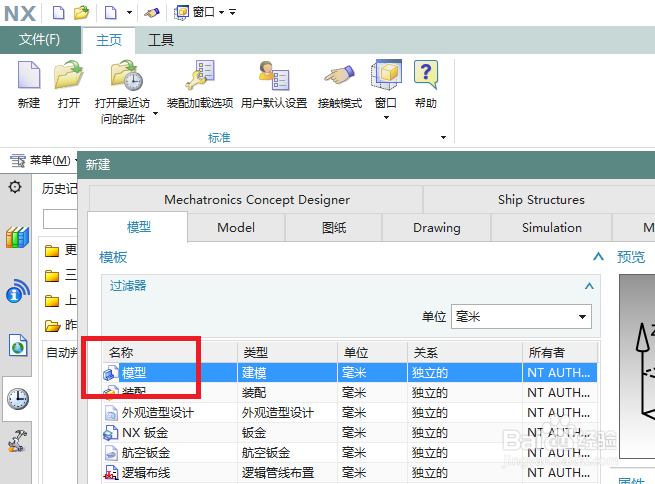The width and height of the screenshot is (655, 484).
Task: Select the 模型 template row
Action: click(350, 373)
